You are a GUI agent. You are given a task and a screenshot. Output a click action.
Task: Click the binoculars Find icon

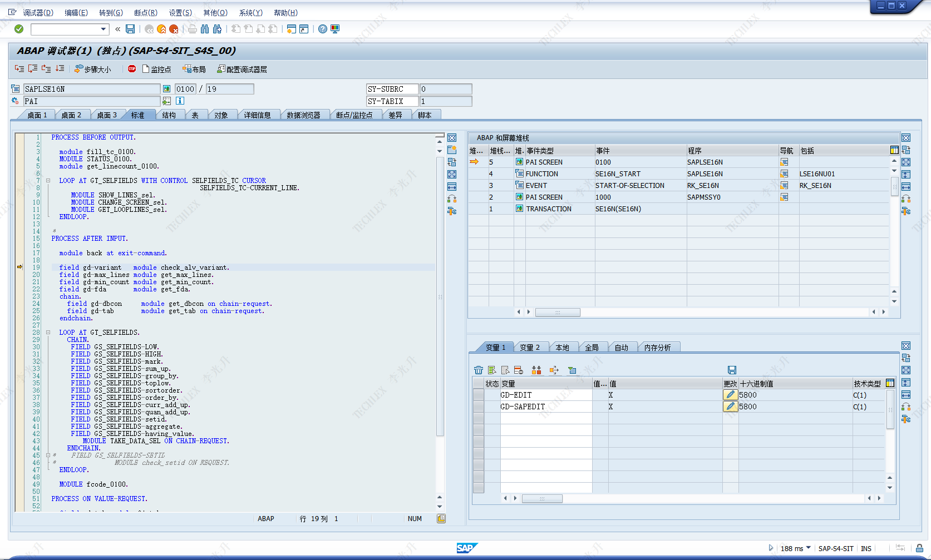pyautogui.click(x=205, y=29)
